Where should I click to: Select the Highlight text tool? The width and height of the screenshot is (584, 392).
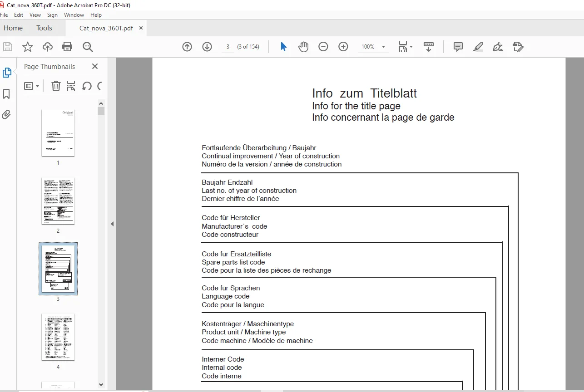coord(478,47)
